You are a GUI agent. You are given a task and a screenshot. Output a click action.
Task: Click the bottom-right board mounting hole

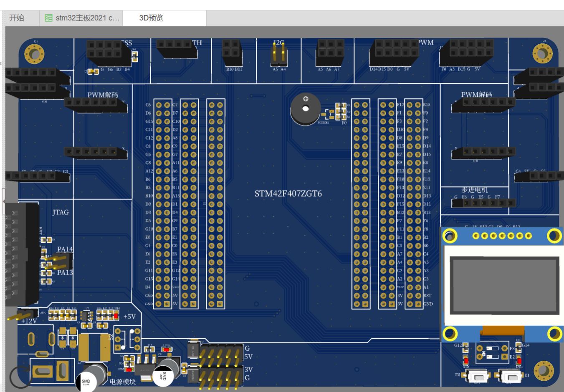(x=544, y=371)
